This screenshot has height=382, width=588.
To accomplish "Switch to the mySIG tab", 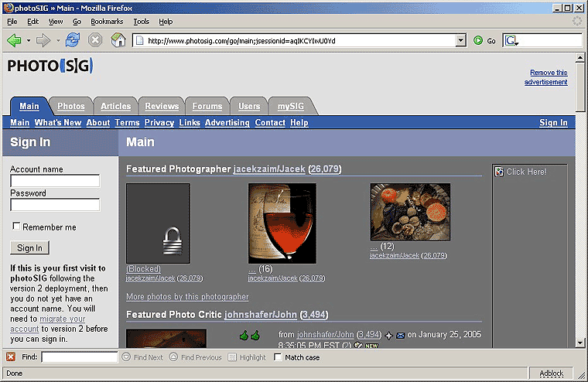I will coord(291,106).
